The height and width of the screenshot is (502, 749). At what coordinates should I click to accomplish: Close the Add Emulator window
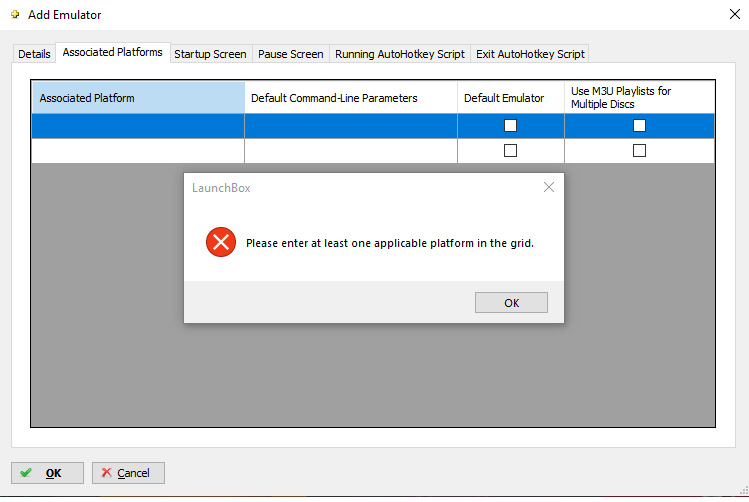(x=735, y=14)
